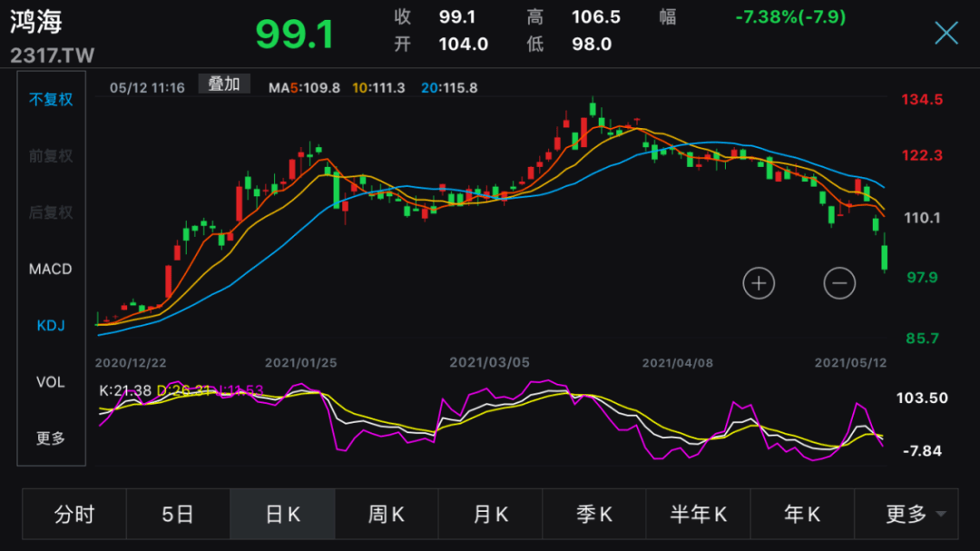Select the 半年K half-year candlestick tab

pyautogui.click(x=698, y=514)
